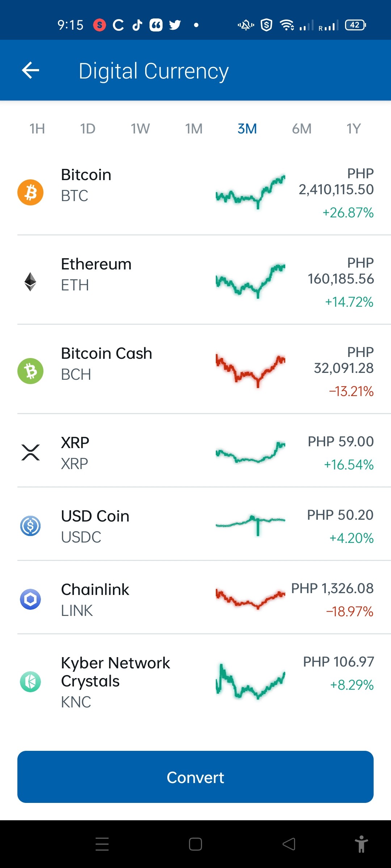Tap the green Bitcoin Cash icon
This screenshot has width=391, height=868.
pyautogui.click(x=30, y=371)
